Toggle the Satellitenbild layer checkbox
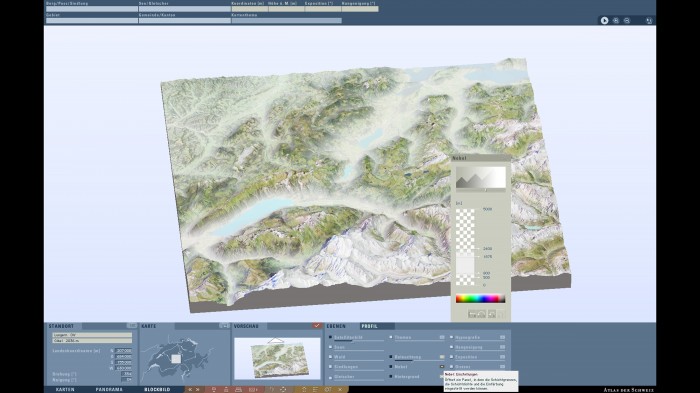This screenshot has height=393, width=700. click(330, 337)
